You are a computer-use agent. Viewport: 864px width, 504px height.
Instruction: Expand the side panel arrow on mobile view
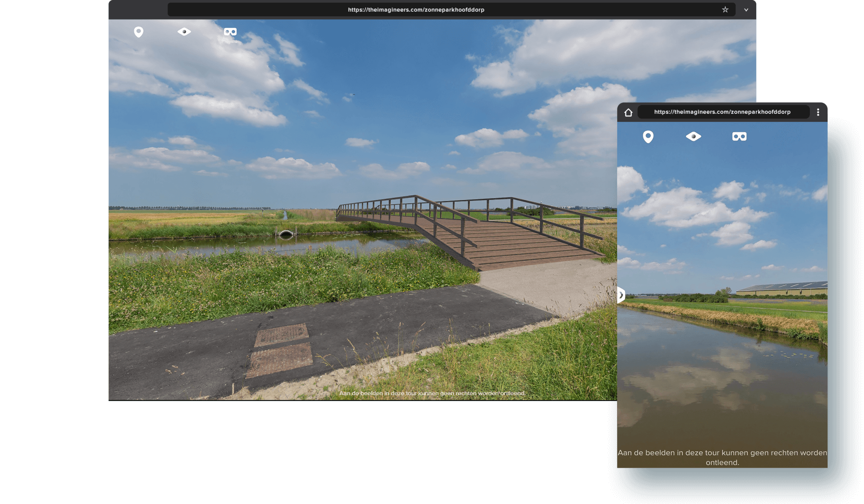click(x=621, y=295)
